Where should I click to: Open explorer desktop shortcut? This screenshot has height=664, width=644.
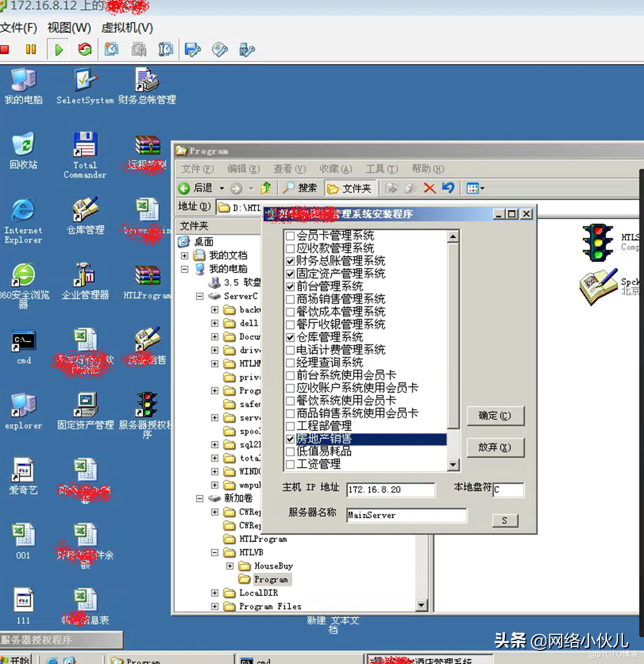[x=23, y=411]
